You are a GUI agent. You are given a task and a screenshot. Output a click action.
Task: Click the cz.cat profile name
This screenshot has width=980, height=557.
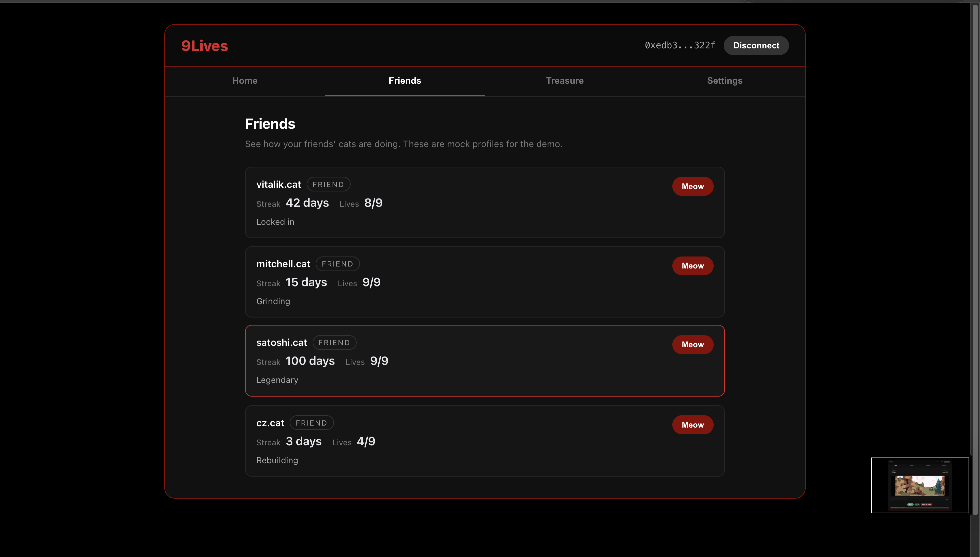(x=270, y=423)
